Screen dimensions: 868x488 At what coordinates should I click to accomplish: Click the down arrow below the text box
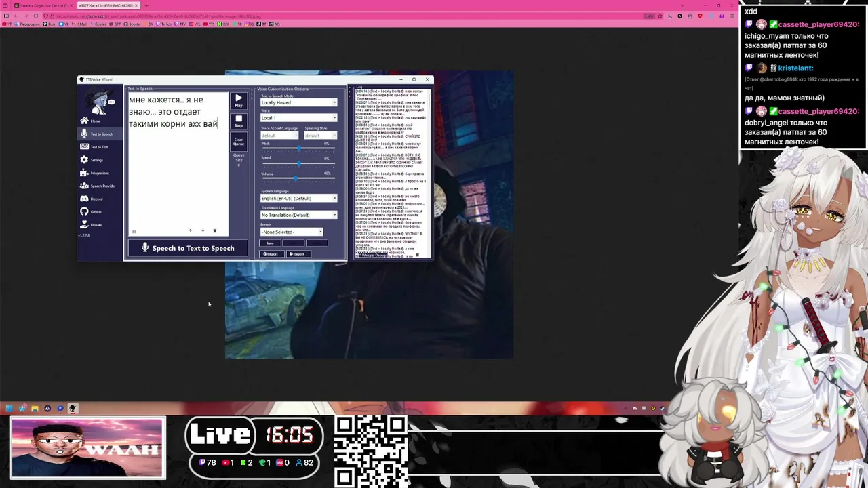(202, 230)
